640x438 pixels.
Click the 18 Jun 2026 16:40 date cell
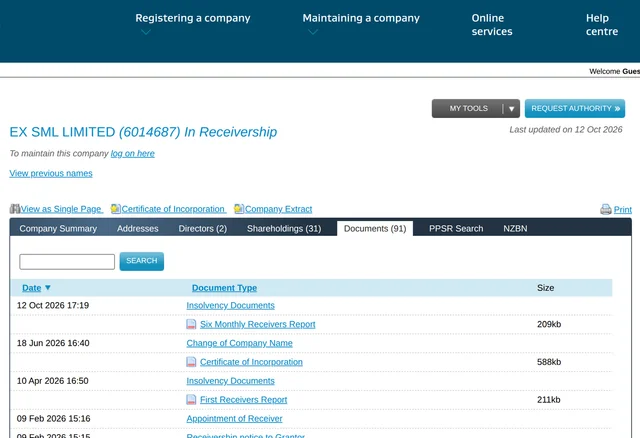(x=53, y=343)
